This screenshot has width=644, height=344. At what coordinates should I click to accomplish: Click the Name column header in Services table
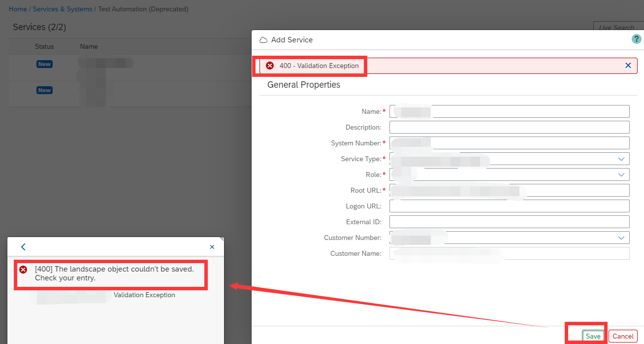89,46
